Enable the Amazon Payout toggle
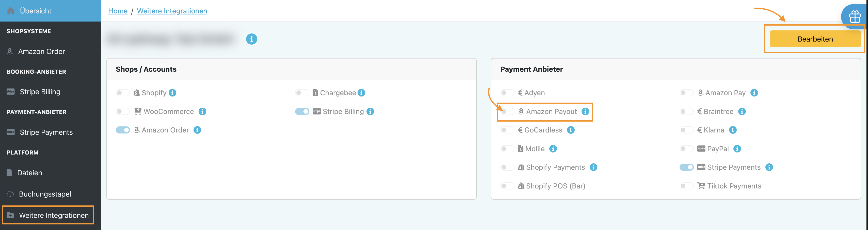Image resolution: width=868 pixels, height=230 pixels. 507,111
